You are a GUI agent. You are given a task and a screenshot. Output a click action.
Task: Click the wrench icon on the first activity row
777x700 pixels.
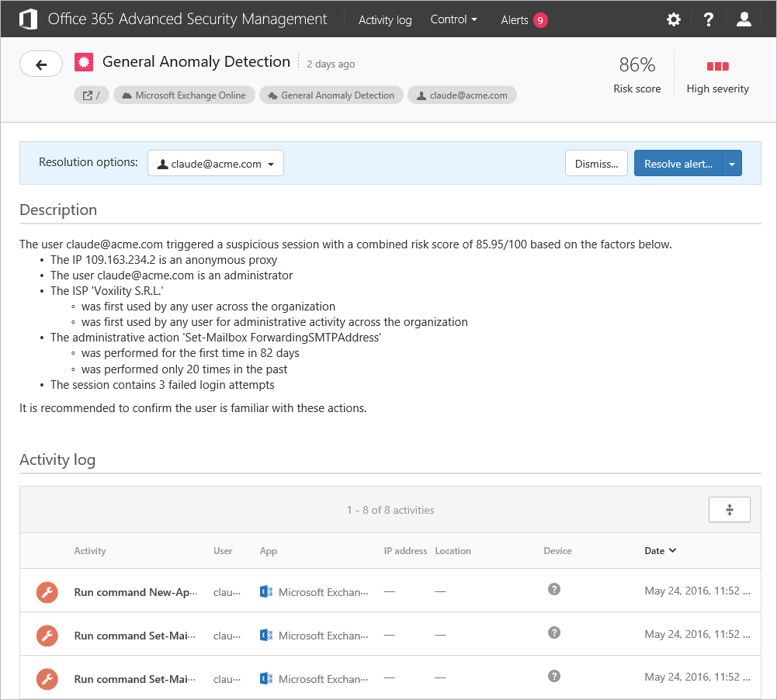[x=47, y=592]
